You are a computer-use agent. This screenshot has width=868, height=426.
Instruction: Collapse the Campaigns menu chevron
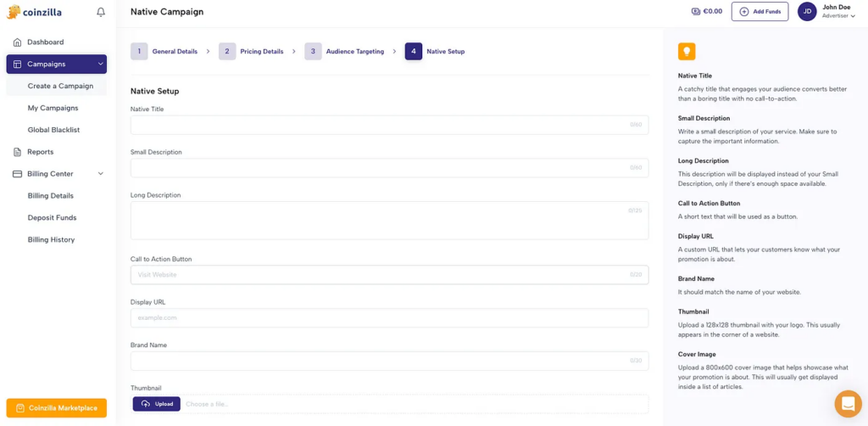click(101, 64)
